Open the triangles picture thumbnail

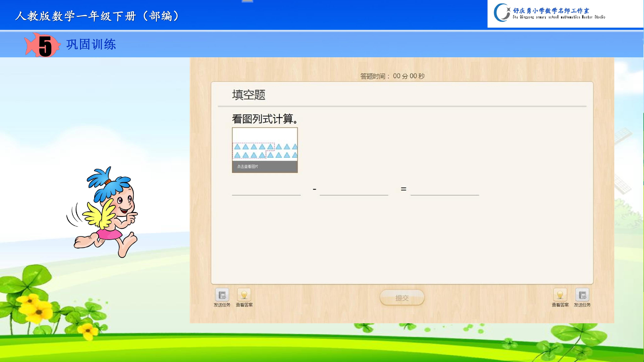click(265, 144)
